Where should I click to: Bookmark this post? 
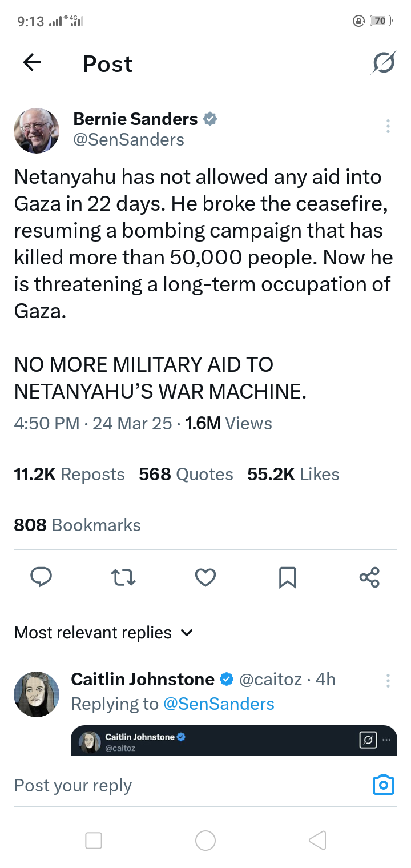coord(288,577)
